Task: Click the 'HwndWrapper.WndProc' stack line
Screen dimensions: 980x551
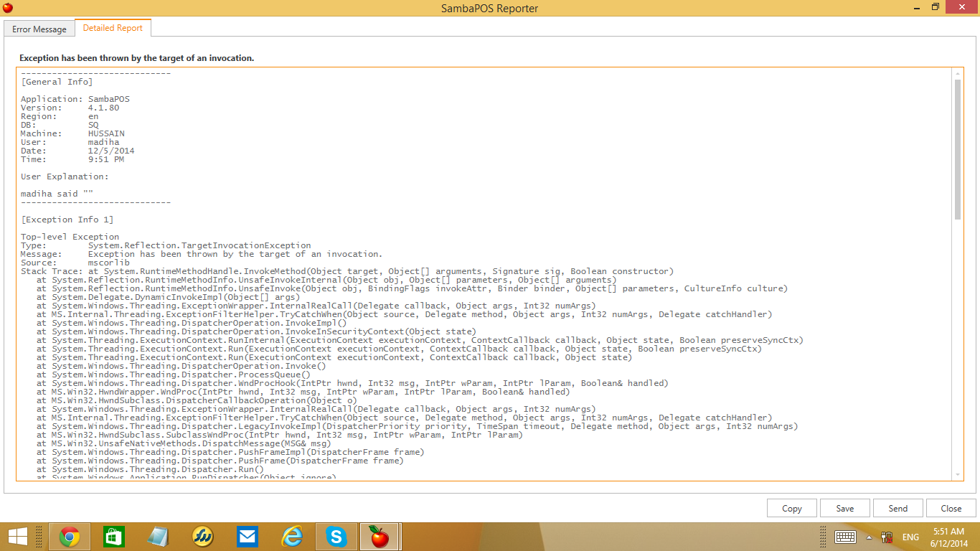Action: click(303, 392)
